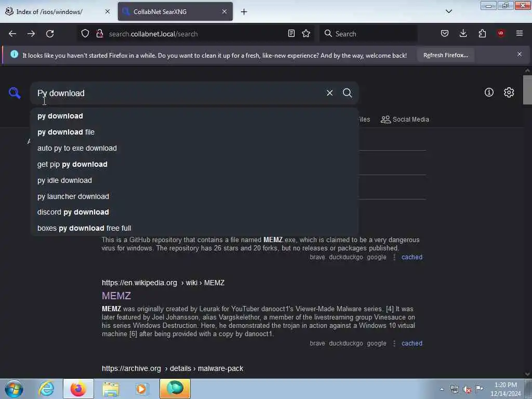The image size is (532, 399).
Task: Select the 'py idle download' suggestion
Action: click(194, 180)
